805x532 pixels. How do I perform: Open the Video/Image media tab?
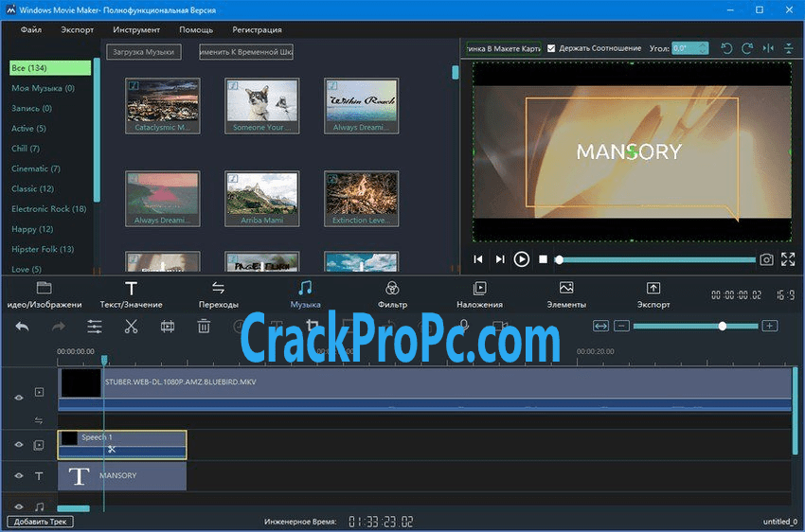coord(45,294)
